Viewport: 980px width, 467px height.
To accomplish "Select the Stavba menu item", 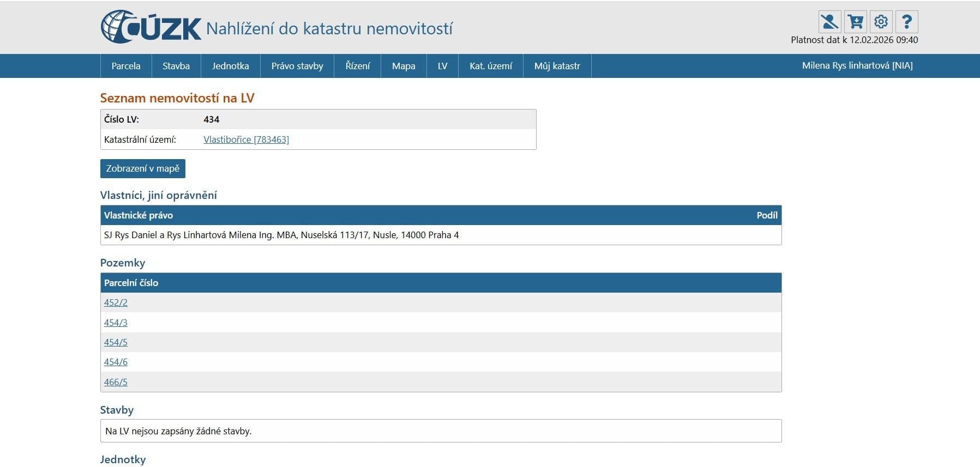I will click(x=176, y=66).
